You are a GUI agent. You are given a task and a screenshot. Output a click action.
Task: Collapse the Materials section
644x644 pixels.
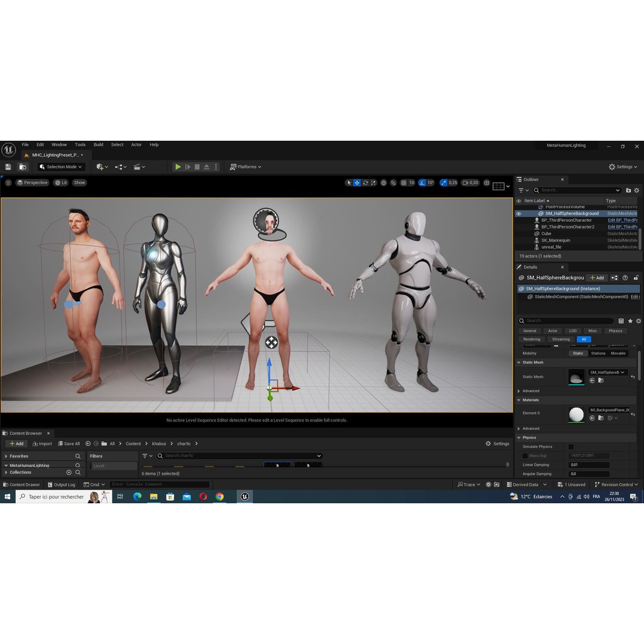click(519, 400)
